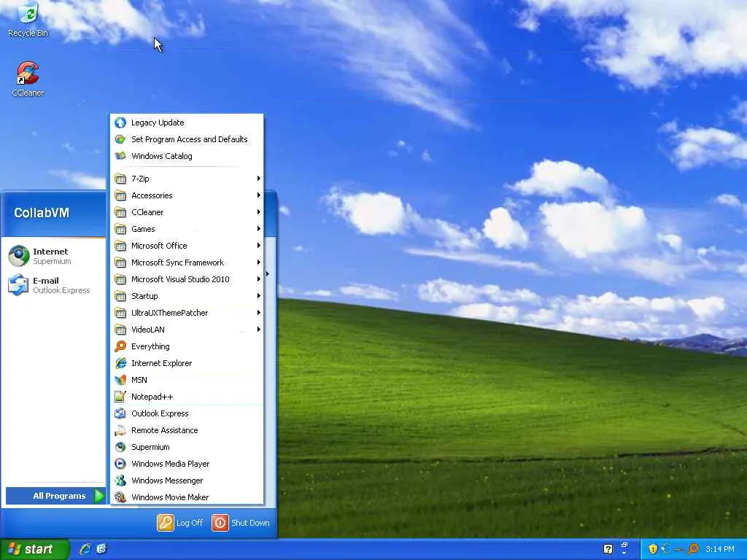Viewport: 747px width, 560px height.
Task: Expand the Accessories folder
Action: (187, 195)
